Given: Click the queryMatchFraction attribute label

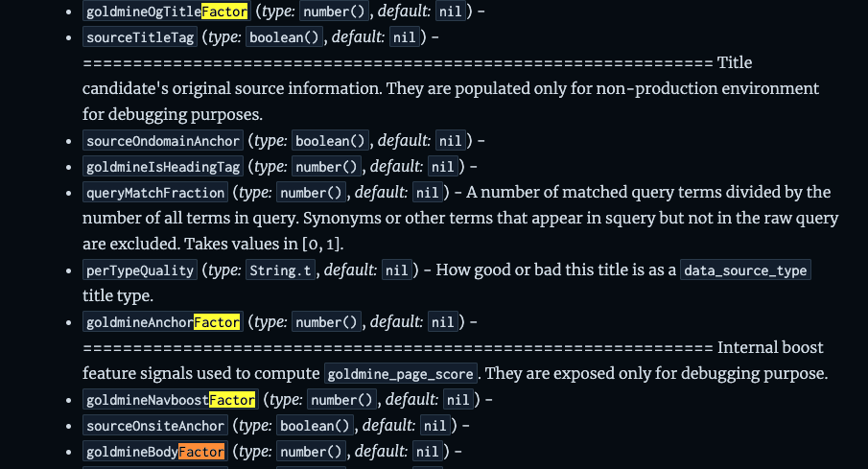Looking at the screenshot, I should pos(154,193).
